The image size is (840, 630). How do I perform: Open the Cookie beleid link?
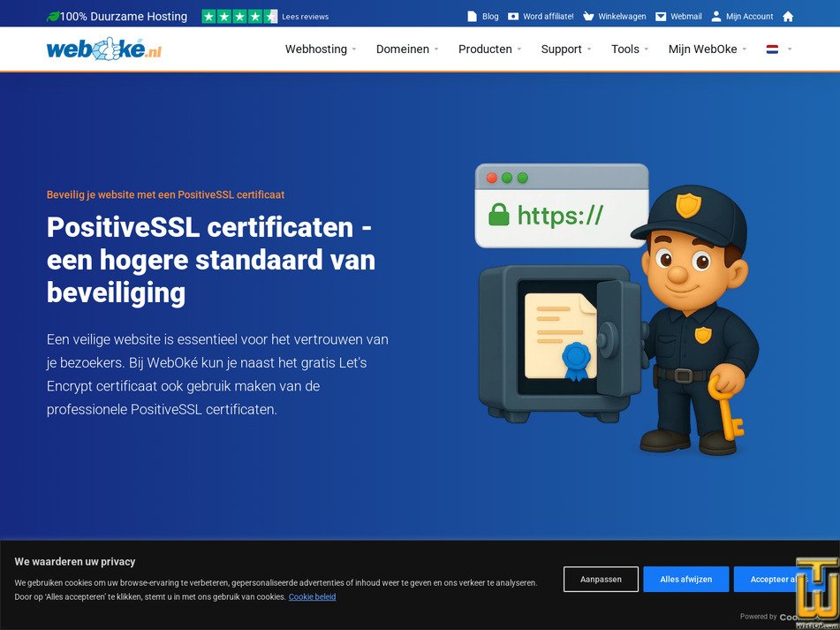(313, 596)
